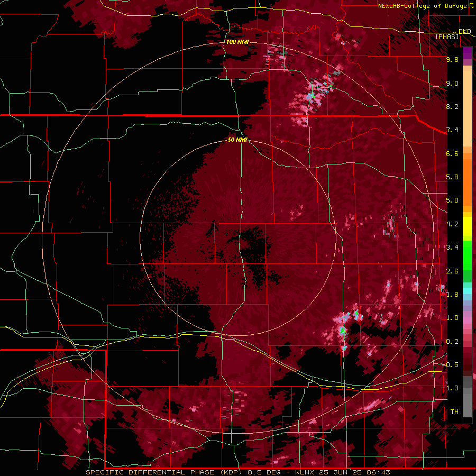Click the 9.8 value on the color scale
476x476 pixels.
pyautogui.click(x=452, y=59)
